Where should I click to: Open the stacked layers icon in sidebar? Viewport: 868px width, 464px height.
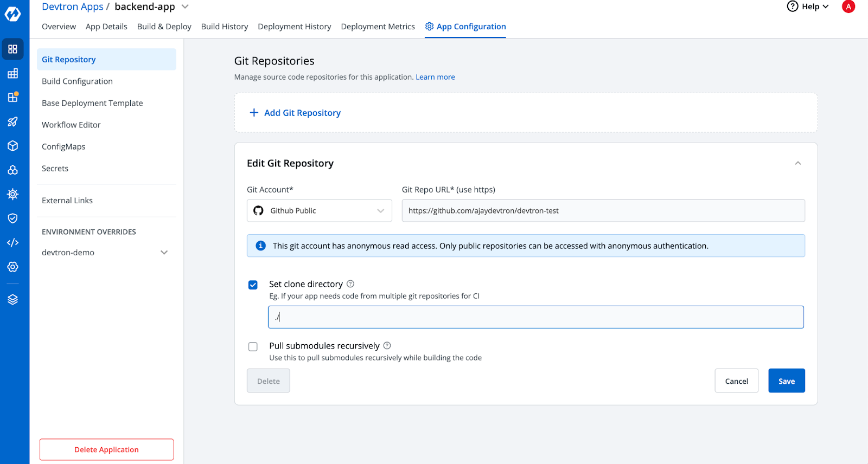[x=12, y=299]
